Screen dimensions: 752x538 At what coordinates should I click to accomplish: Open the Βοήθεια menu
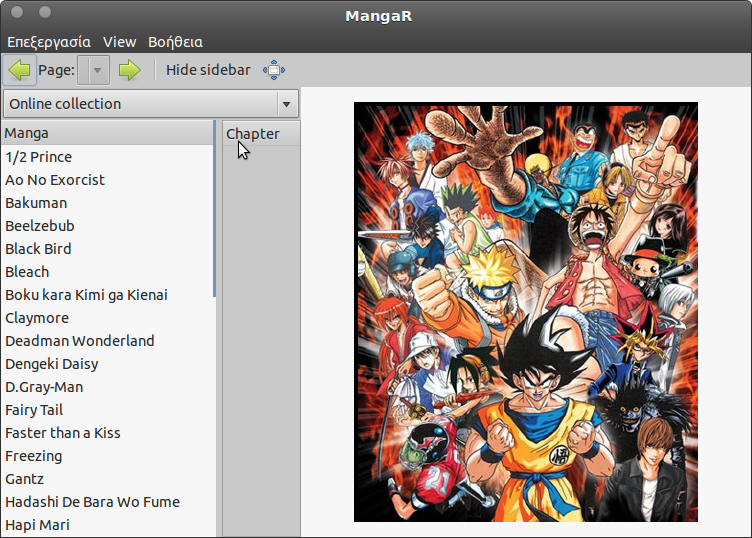(x=175, y=42)
